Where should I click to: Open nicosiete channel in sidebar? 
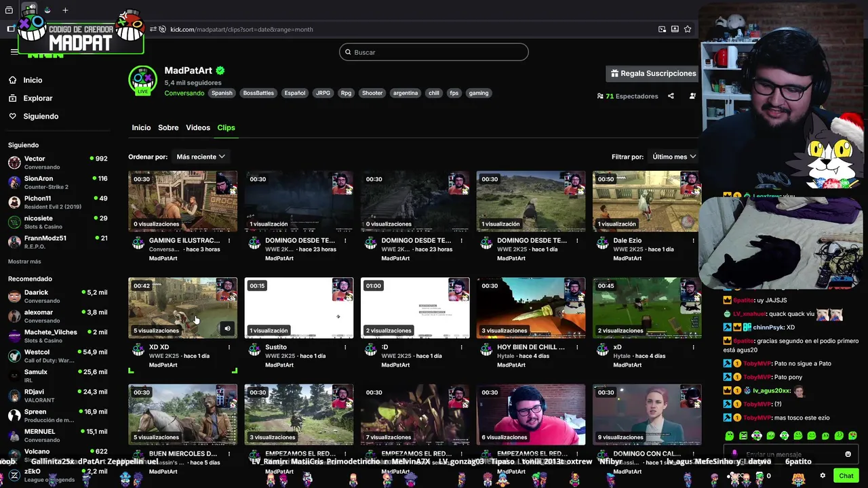tap(58, 222)
